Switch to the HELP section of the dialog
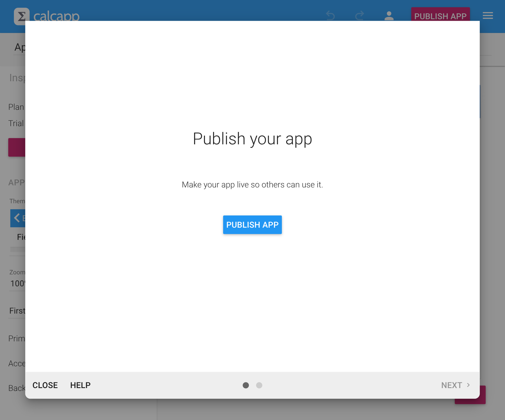This screenshot has width=505, height=420. (x=80, y=385)
